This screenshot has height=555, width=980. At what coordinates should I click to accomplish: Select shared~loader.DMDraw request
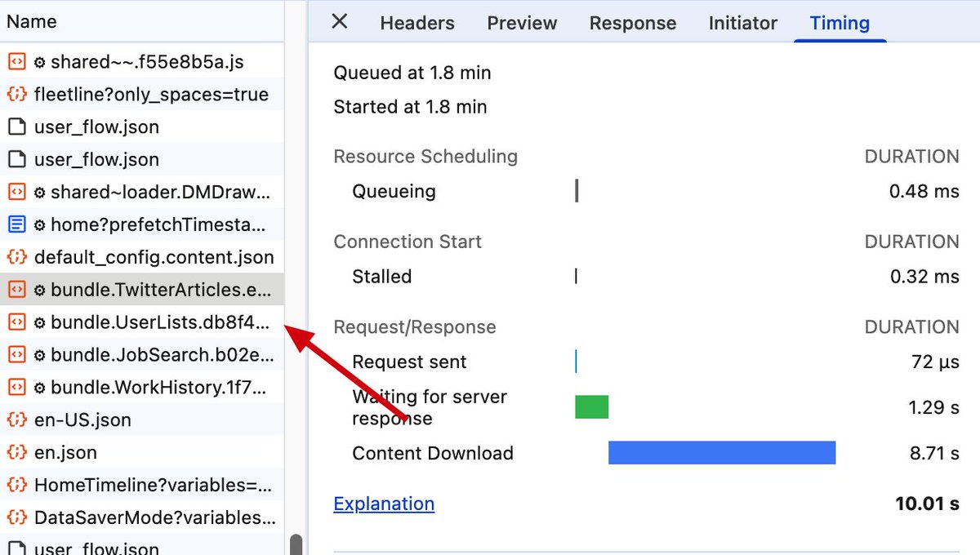[x=142, y=193]
